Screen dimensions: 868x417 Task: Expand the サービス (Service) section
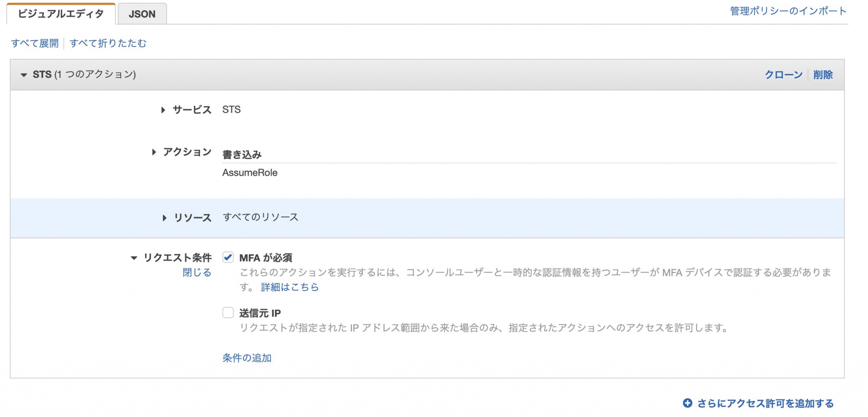coord(163,110)
